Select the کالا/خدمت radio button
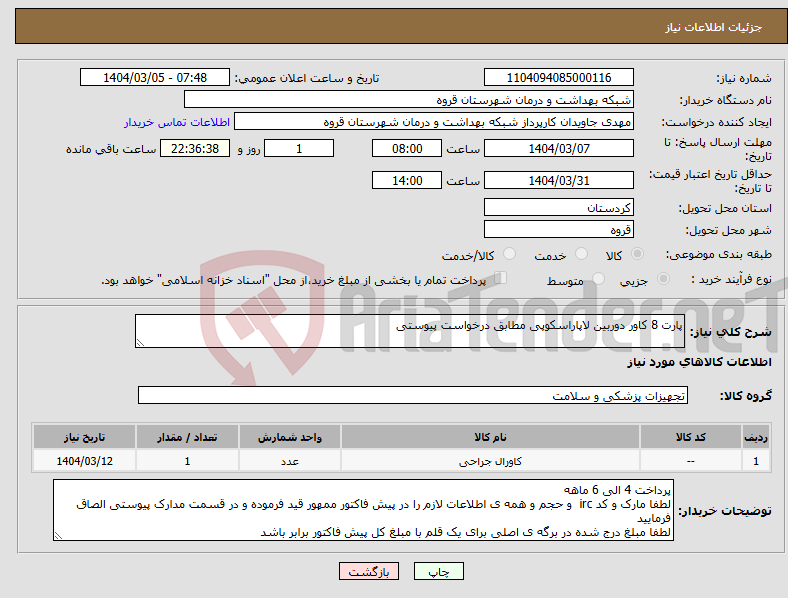 (510, 254)
